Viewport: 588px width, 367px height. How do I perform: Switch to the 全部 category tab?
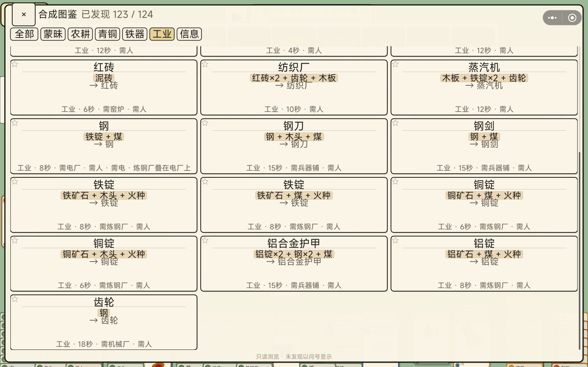(x=24, y=34)
